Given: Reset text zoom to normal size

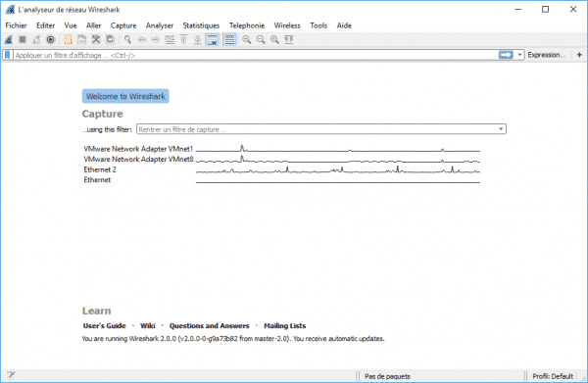Looking at the screenshot, I should click(274, 40).
